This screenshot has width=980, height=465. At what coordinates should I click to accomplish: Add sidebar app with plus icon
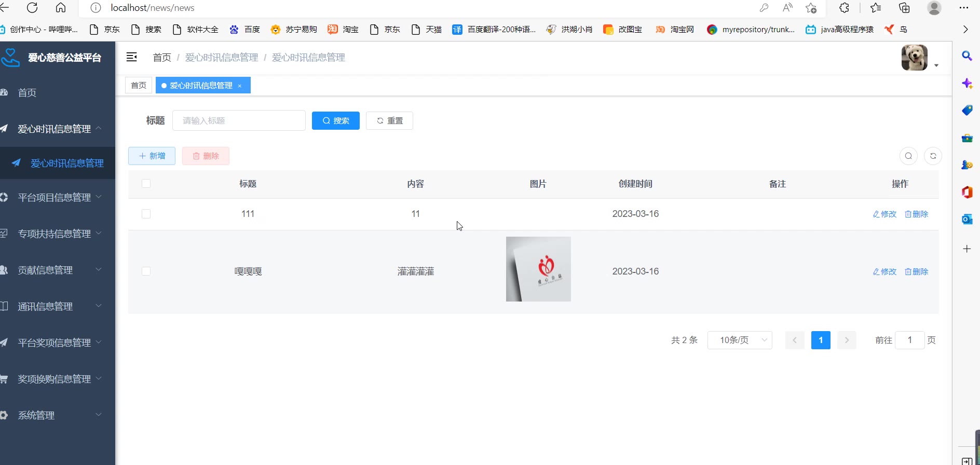click(967, 249)
